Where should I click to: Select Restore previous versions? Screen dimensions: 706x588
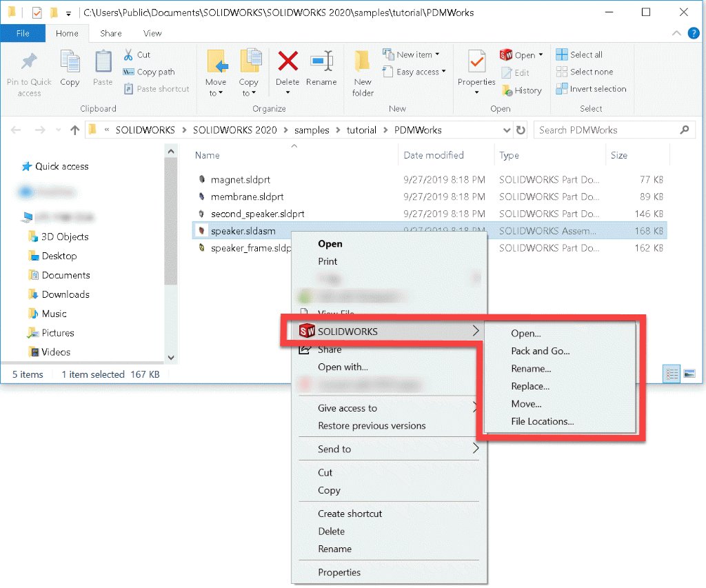pos(372,425)
